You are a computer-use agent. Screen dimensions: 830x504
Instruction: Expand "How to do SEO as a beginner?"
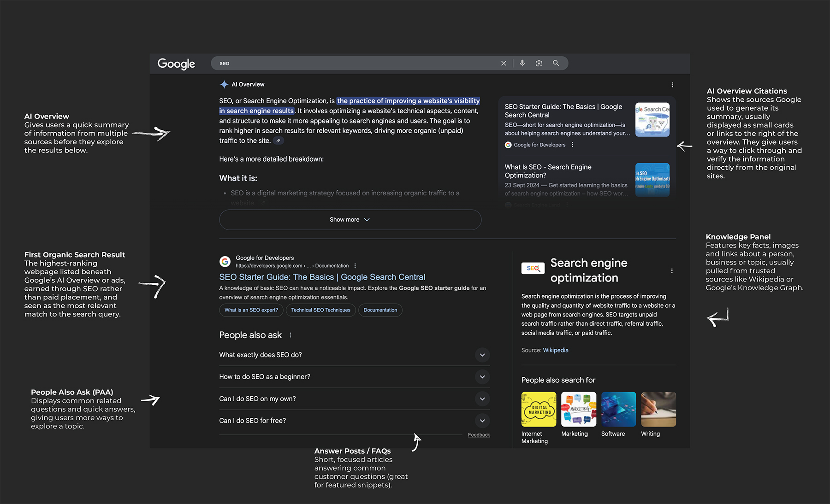(482, 377)
